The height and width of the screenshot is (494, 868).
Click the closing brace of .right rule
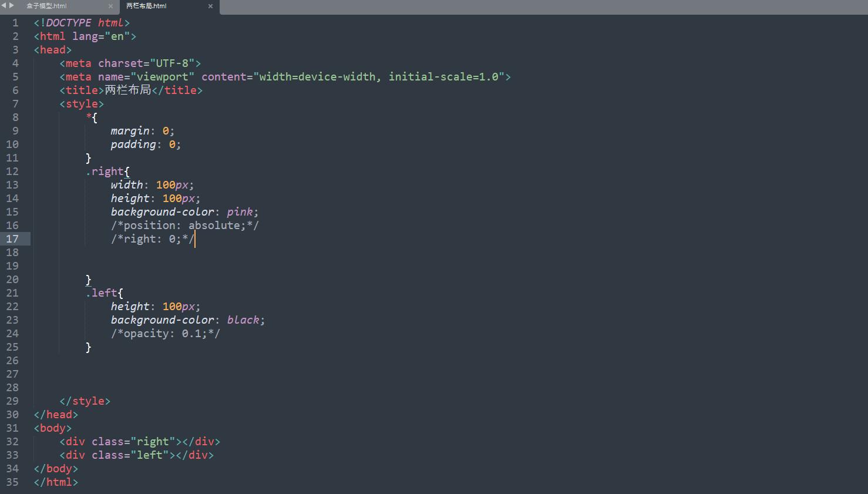pyautogui.click(x=89, y=280)
